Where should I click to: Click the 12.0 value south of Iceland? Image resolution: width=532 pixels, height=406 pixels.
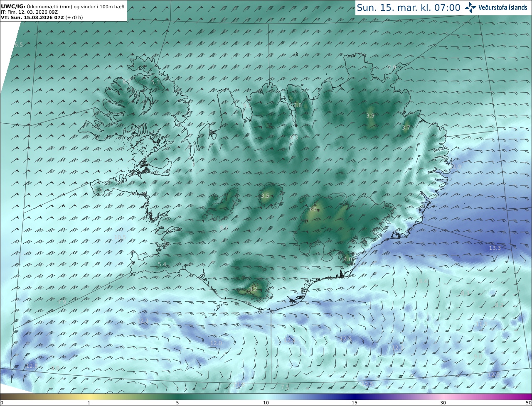point(216,343)
